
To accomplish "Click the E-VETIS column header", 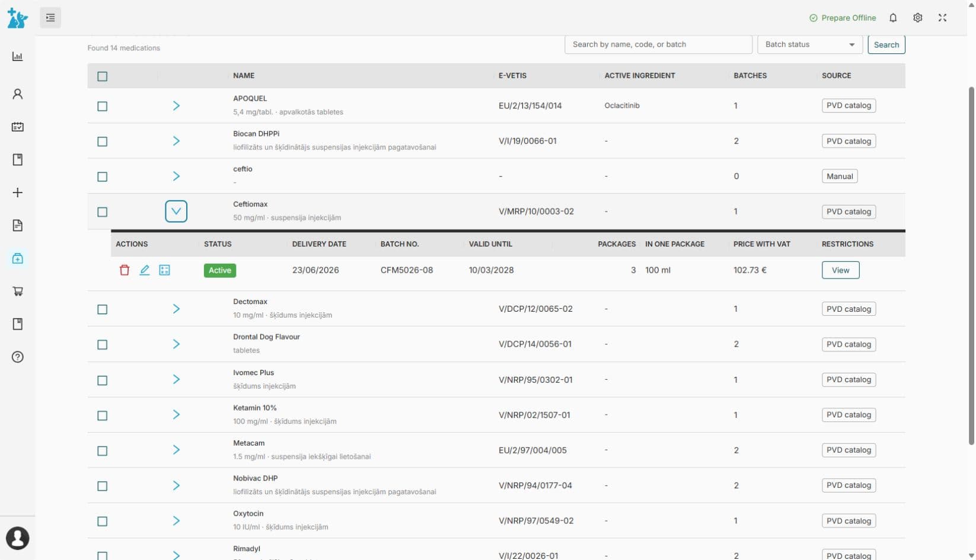I will [x=512, y=76].
